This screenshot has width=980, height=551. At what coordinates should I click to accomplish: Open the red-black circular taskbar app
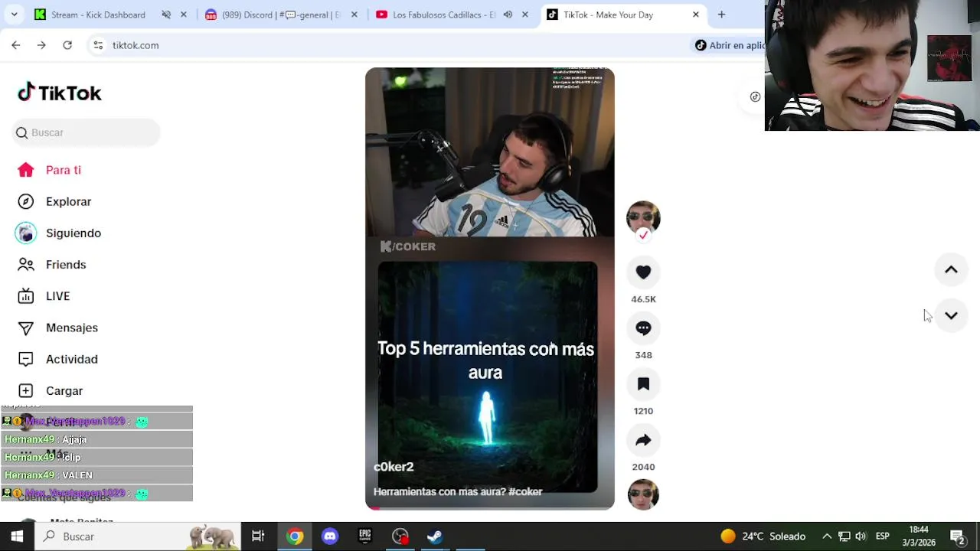pos(400,536)
